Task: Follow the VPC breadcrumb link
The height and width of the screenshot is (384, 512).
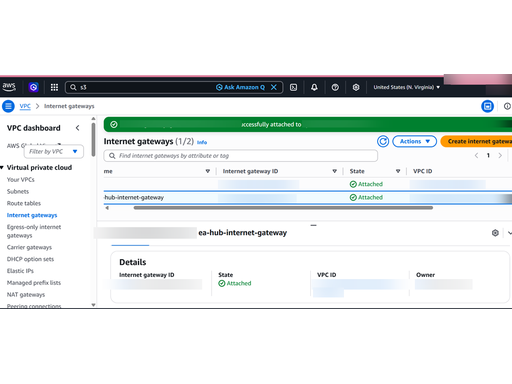Action: (25, 106)
